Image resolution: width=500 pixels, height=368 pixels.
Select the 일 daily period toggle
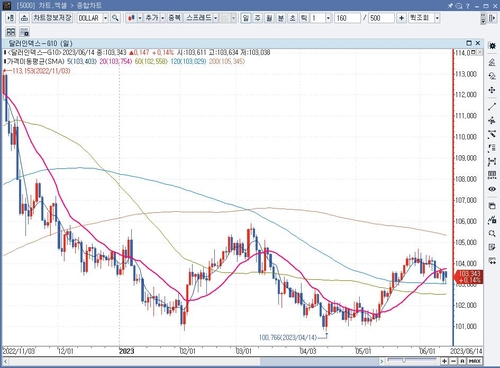pos(246,18)
